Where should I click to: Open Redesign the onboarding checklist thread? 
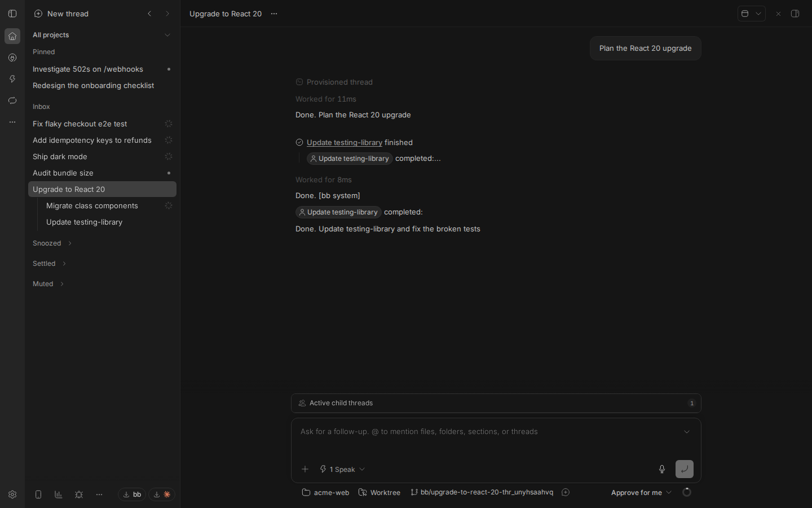(x=102, y=85)
